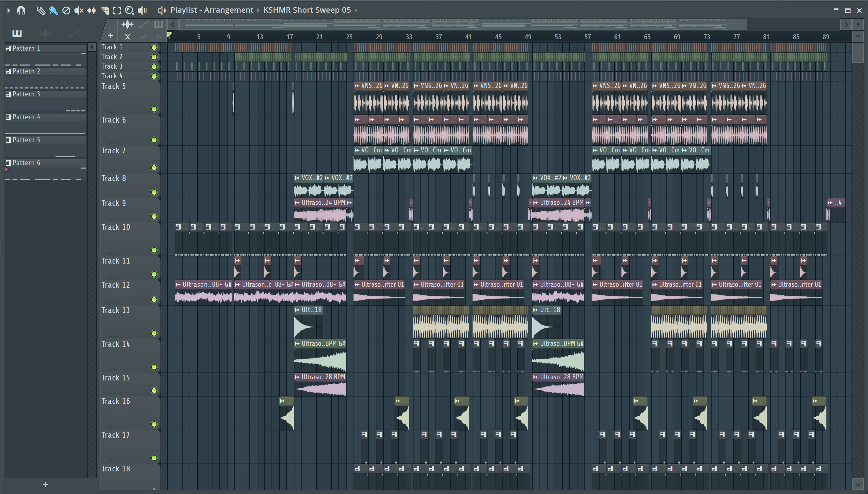Open the first Ultraso..28 BPM clip menu on Track 15
The width and height of the screenshot is (868, 494).
click(x=297, y=377)
